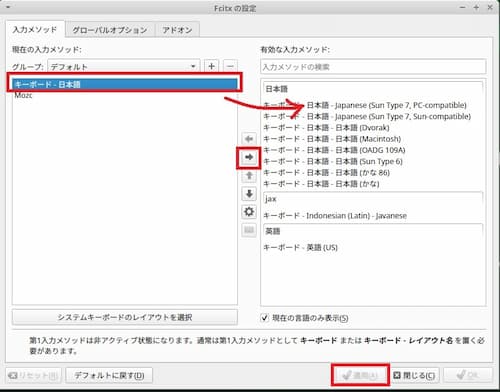Switch to 入力メソッド tab
This screenshot has height=392, width=500.
point(35,29)
